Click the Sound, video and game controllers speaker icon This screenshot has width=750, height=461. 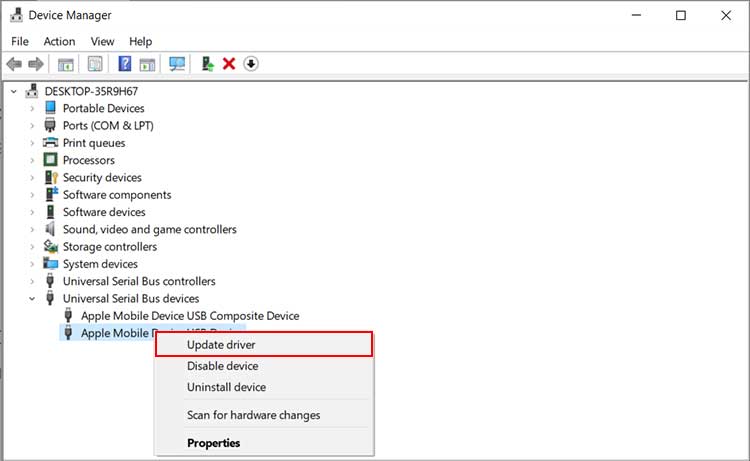tap(50, 229)
